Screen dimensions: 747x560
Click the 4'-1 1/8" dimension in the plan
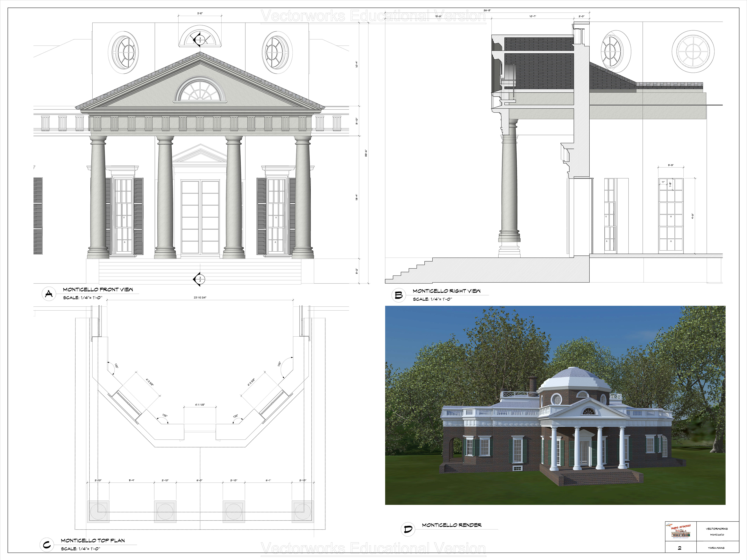tap(200, 405)
